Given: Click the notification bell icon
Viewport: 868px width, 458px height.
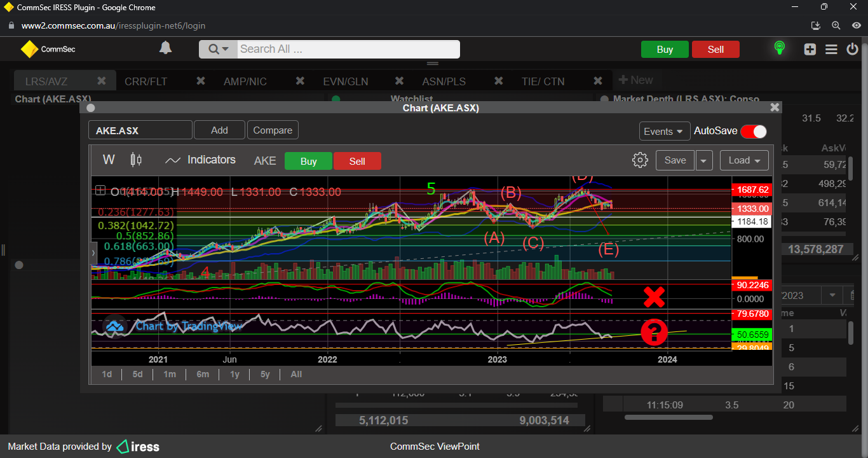Looking at the screenshot, I should tap(165, 48).
